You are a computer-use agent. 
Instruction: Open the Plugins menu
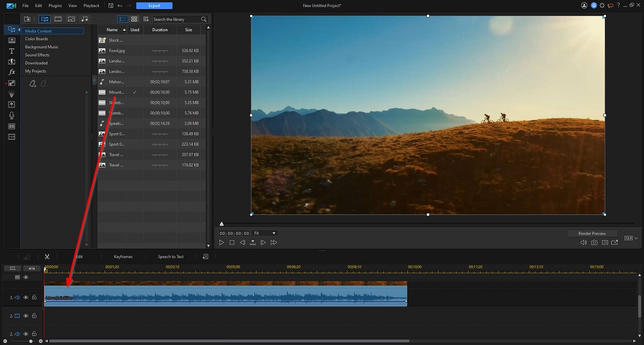tap(55, 6)
